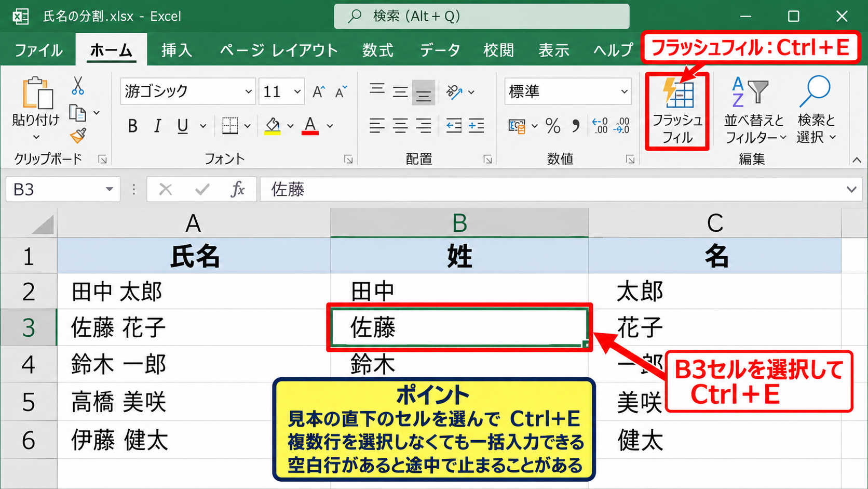The height and width of the screenshot is (489, 868).
Task: Open the font name dropdown 游ゴシック
Action: pyautogui.click(x=248, y=92)
